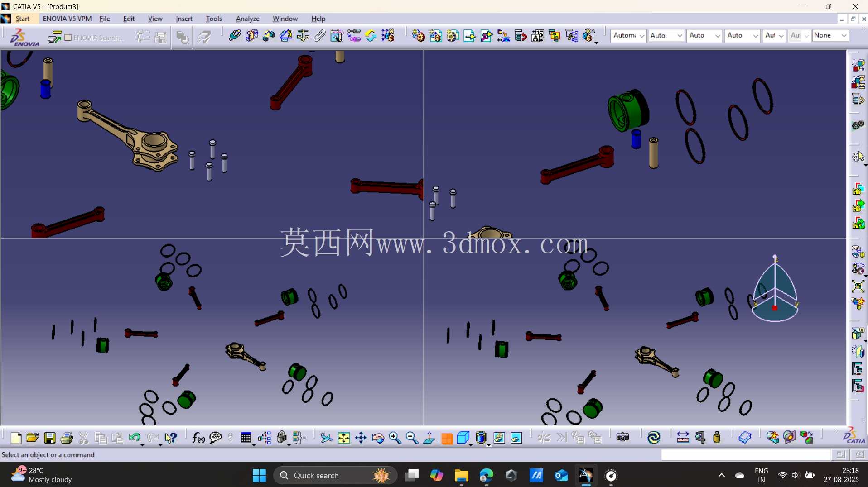Image resolution: width=868 pixels, height=487 pixels.
Task: Click the compass in the 3D view
Action: 775,290
